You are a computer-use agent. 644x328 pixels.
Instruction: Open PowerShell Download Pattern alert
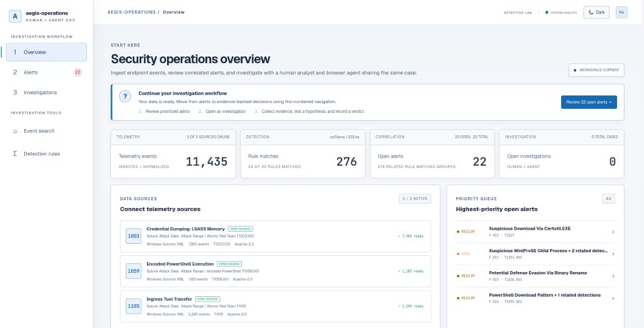point(535,298)
